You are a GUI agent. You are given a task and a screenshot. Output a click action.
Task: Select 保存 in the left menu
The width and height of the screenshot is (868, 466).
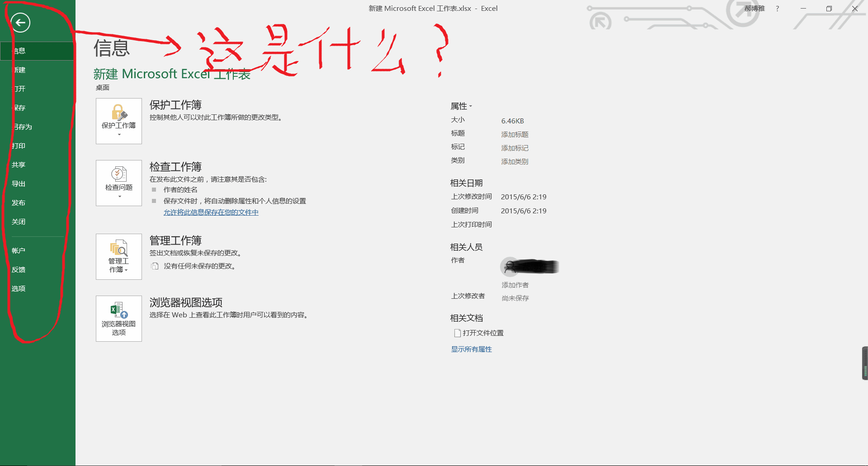pos(37,108)
